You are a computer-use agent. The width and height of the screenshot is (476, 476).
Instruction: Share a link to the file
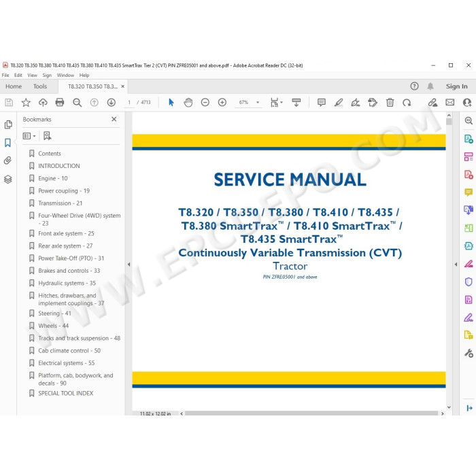tap(433, 103)
